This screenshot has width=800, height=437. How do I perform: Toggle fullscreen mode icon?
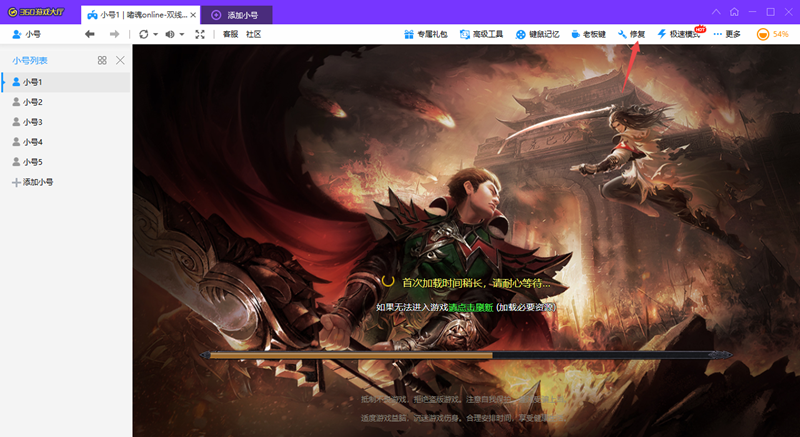click(200, 34)
